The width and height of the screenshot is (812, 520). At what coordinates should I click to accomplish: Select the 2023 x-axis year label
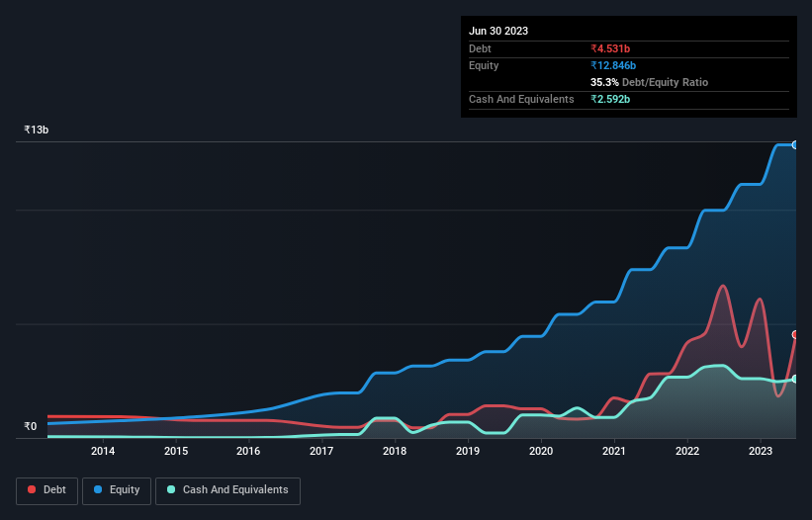click(x=761, y=451)
